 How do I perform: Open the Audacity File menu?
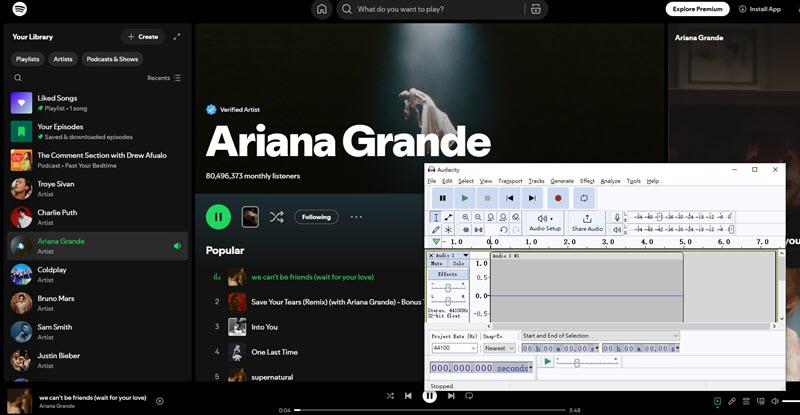432,181
